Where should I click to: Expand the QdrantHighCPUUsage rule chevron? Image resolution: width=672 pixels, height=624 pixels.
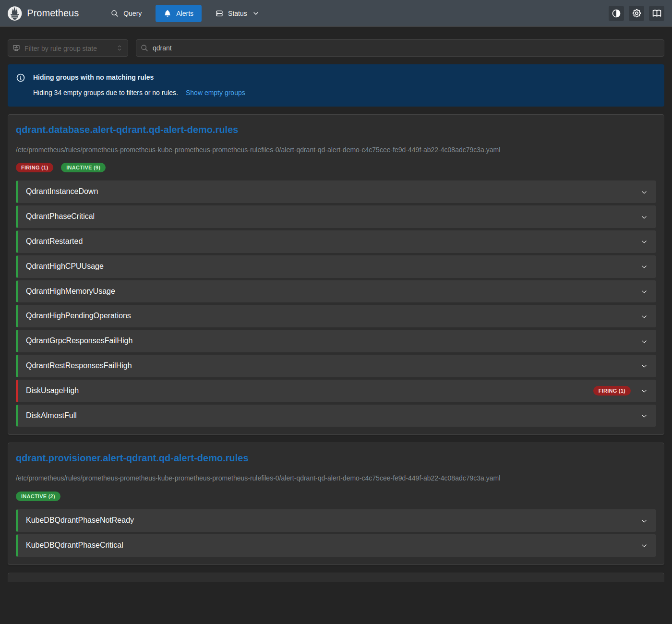pos(644,267)
